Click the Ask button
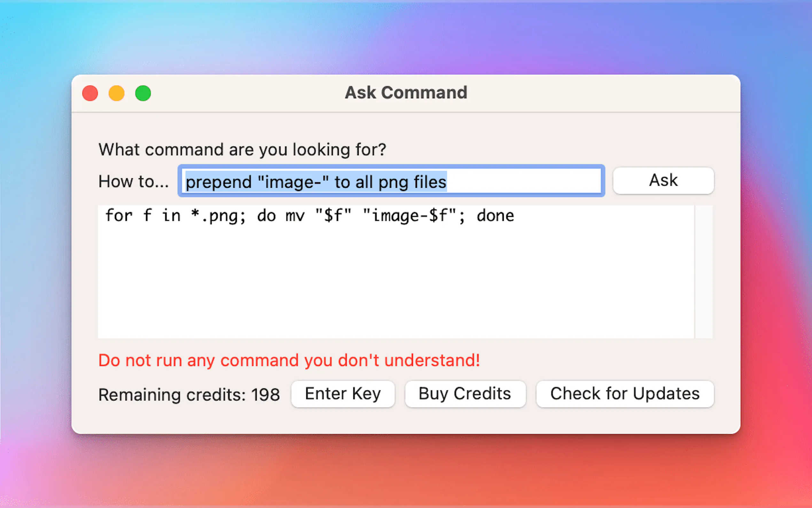 point(663,180)
